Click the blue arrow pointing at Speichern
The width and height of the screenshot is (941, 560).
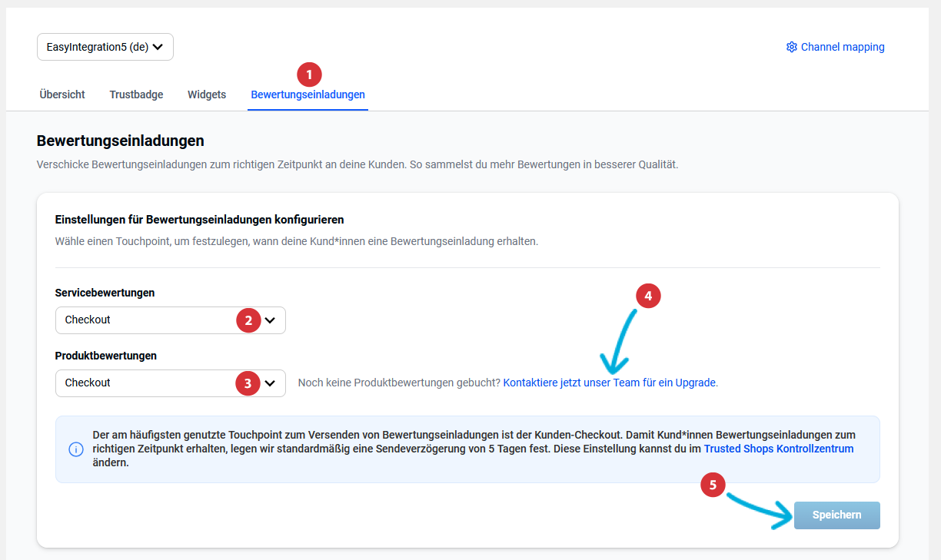tap(761, 510)
